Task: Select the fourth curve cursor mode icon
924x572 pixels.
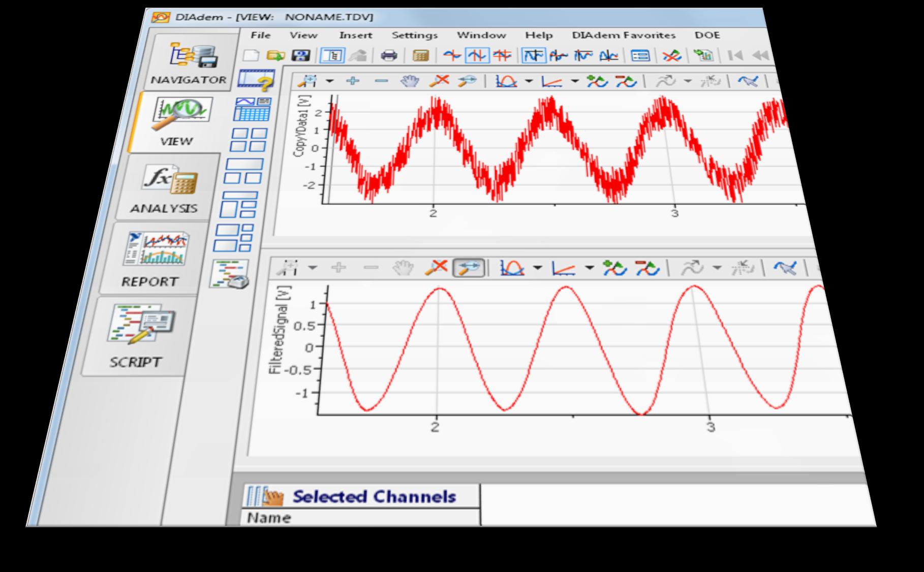Action: click(x=608, y=55)
